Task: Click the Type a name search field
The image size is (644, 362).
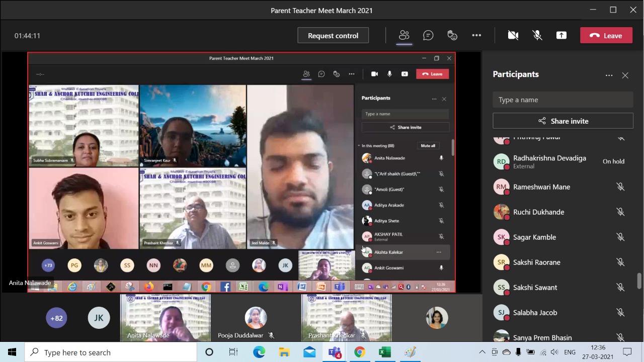Action: pyautogui.click(x=562, y=100)
